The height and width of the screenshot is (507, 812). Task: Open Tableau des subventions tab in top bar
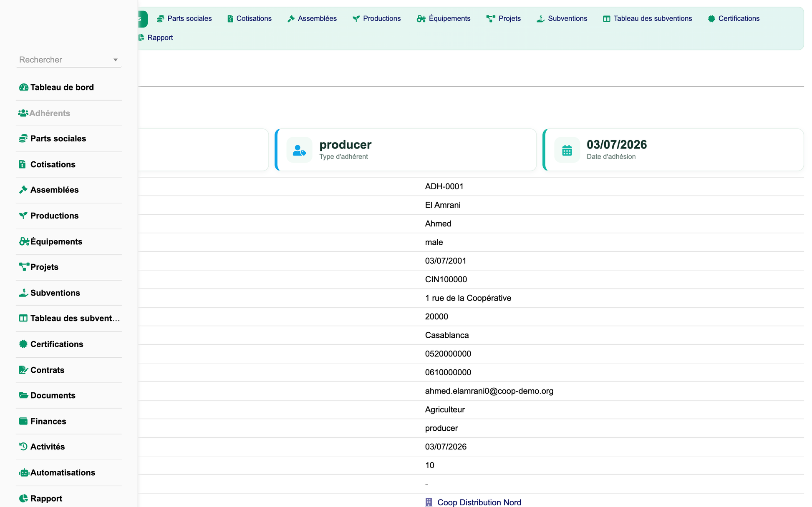point(647,19)
